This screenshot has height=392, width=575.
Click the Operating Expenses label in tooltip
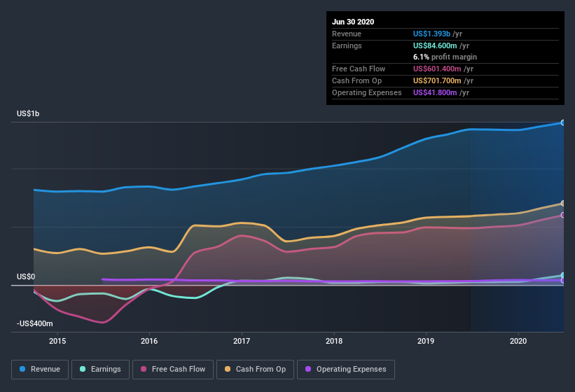point(367,92)
